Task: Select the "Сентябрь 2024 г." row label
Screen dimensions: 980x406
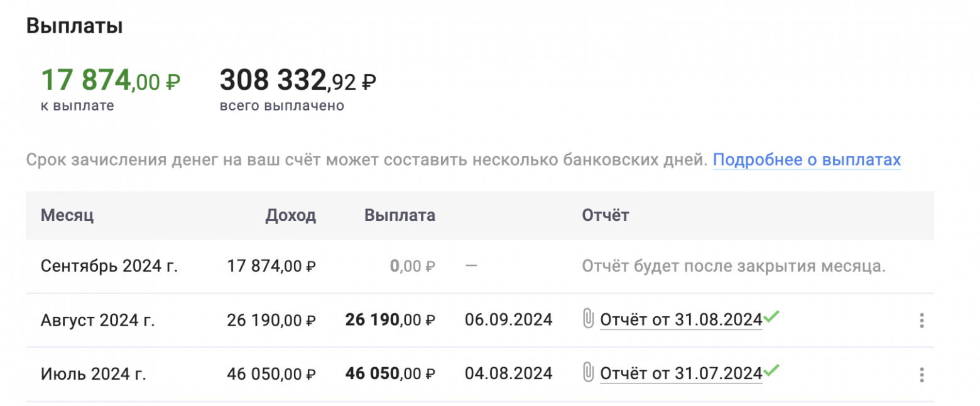Action: [109, 266]
